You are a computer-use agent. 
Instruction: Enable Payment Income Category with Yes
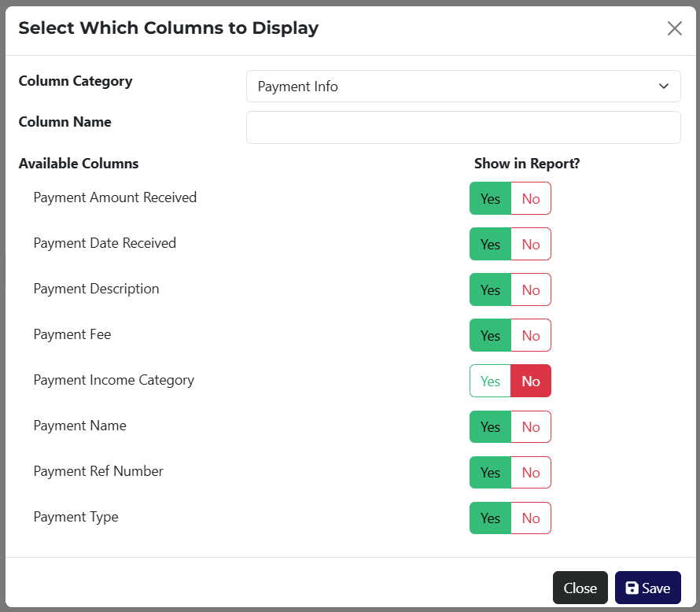[x=490, y=381]
